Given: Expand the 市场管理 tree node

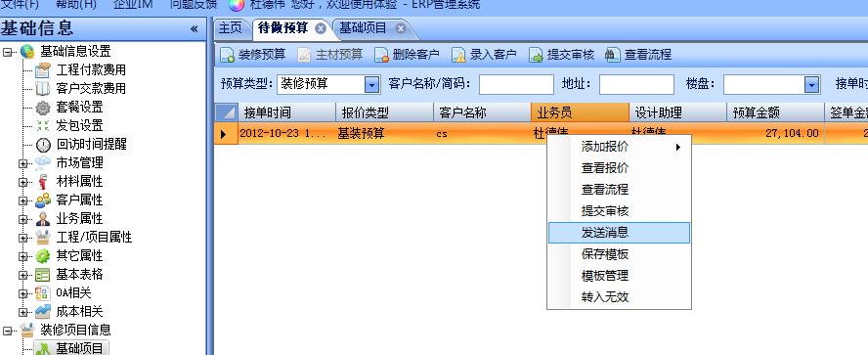Looking at the screenshot, I should 22,163.
